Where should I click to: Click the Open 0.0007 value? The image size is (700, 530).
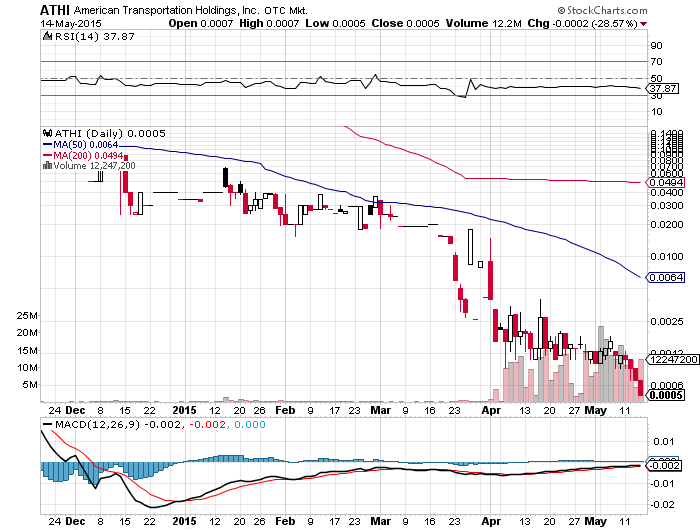(x=200, y=23)
